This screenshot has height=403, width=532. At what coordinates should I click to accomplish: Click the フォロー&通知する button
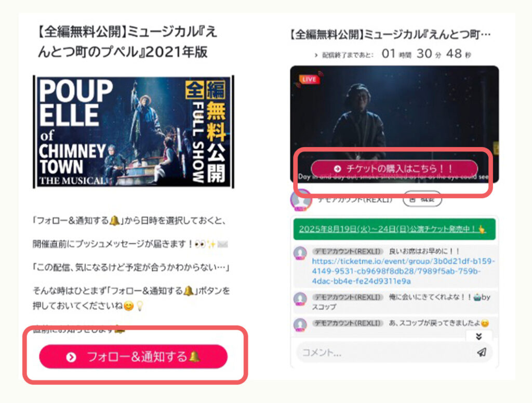(x=134, y=357)
